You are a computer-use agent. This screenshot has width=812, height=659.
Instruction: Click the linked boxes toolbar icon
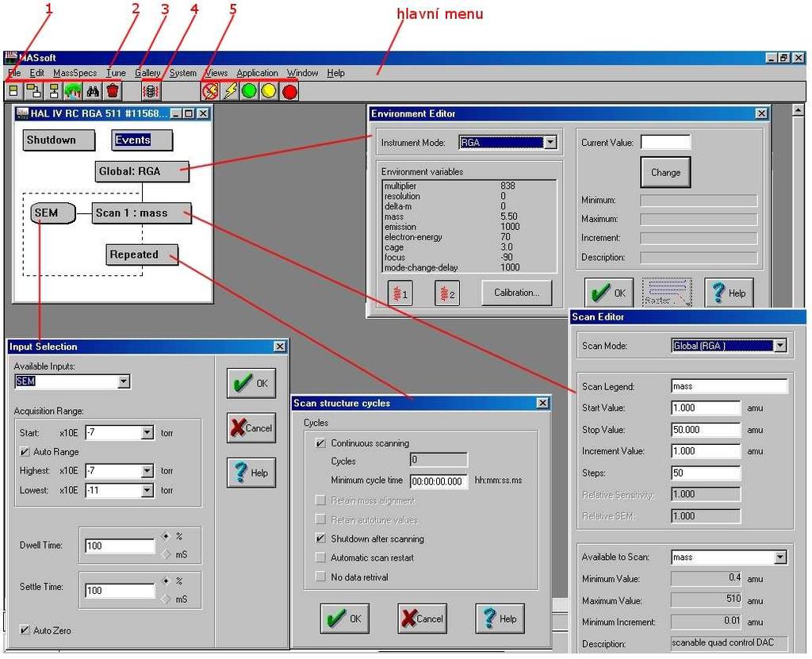(x=33, y=92)
